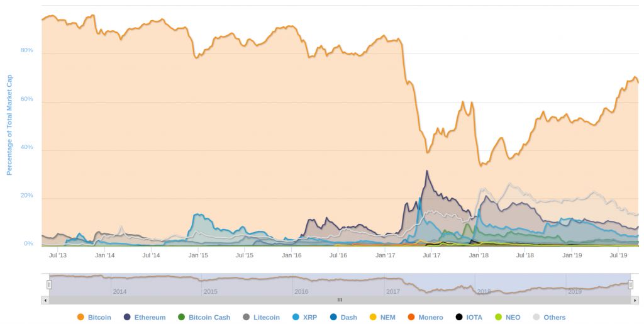
Task: Hide the NEO series using its label
Action: point(513,318)
